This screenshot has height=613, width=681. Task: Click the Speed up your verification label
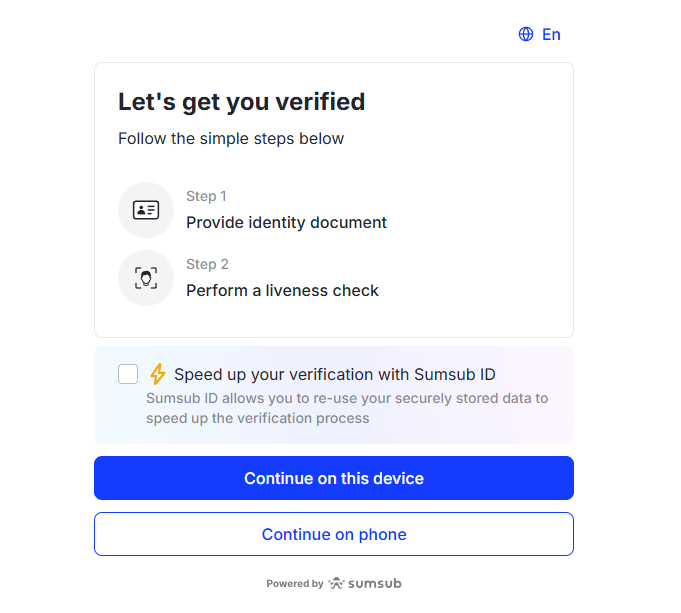(x=334, y=375)
